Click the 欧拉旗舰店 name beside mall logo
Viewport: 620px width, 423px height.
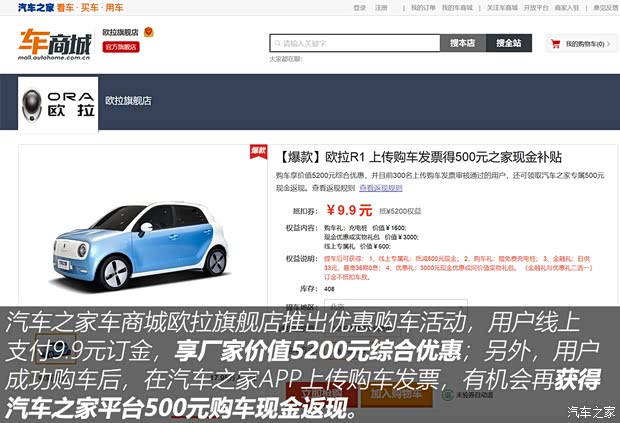120,32
